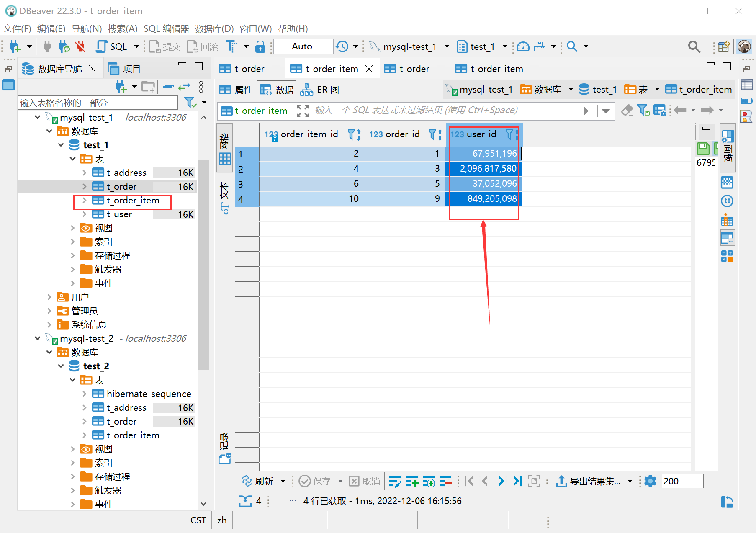This screenshot has height=533, width=756.
Task: Click the 刷新 refresh button
Action: (x=257, y=481)
